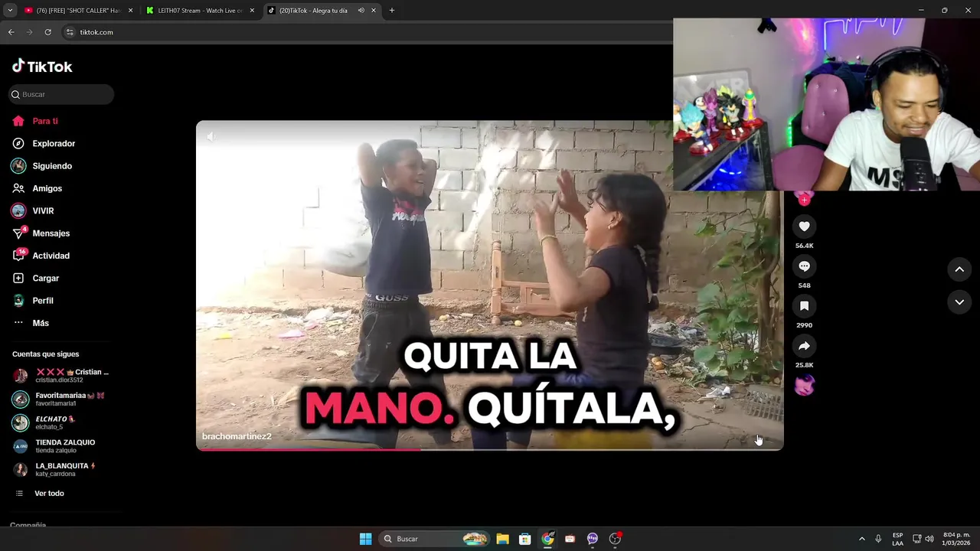This screenshot has height=551, width=980.
Task: Open brachomartinez2 profile link
Action: click(237, 436)
